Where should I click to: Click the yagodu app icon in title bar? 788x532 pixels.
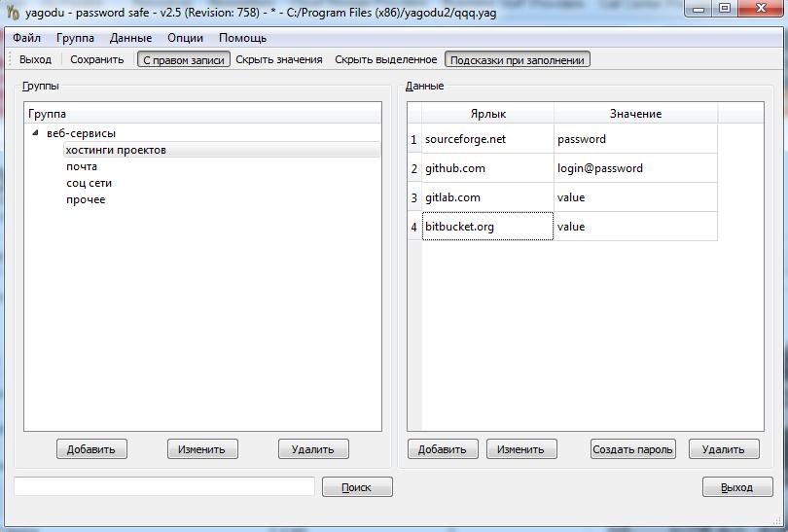point(13,10)
